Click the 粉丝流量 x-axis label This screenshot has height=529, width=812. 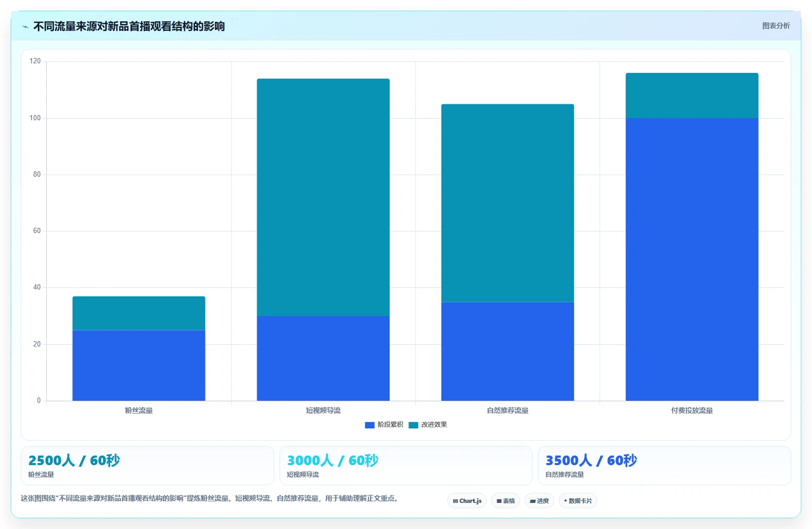[x=139, y=410]
